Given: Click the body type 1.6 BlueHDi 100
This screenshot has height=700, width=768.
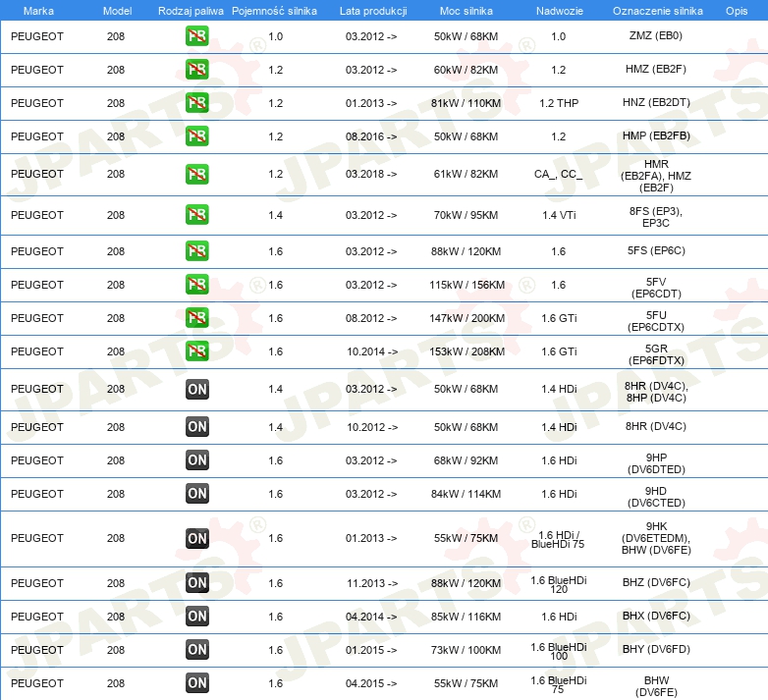Looking at the screenshot, I should [x=559, y=651].
